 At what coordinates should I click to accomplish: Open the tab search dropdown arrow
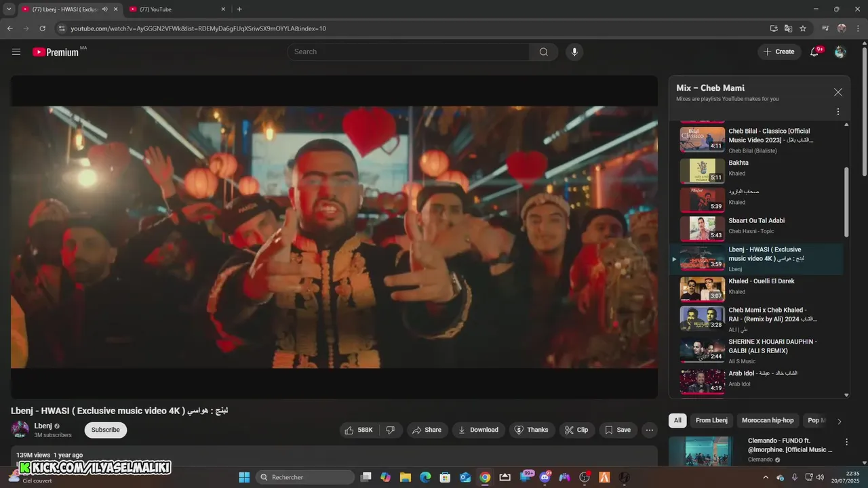(9, 9)
